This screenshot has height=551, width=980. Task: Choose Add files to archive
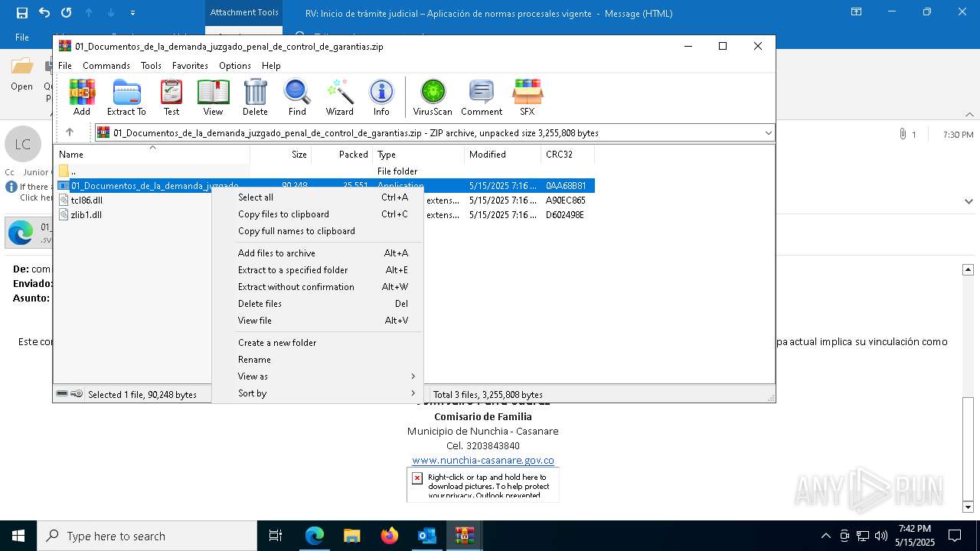point(317,253)
